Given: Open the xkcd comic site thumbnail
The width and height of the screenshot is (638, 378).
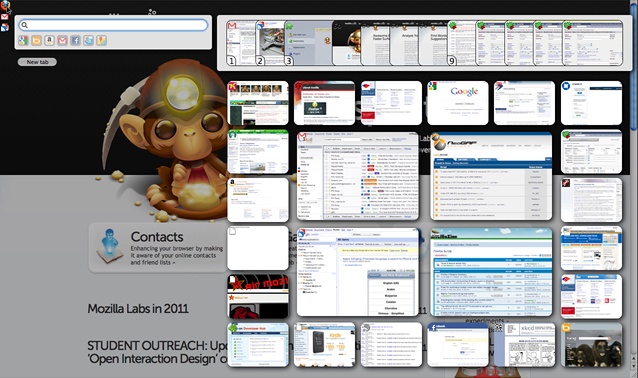Looking at the screenshot, I should coord(524,345).
